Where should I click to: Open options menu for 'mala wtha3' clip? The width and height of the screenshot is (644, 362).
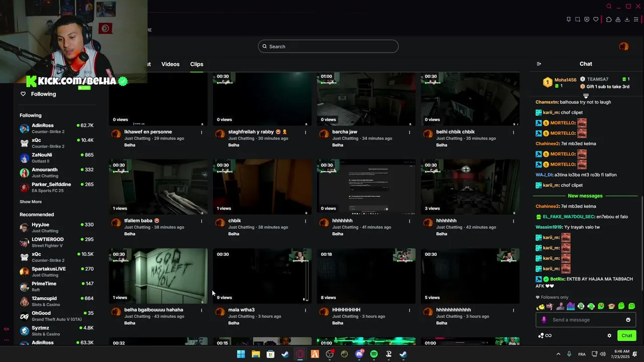point(305,310)
